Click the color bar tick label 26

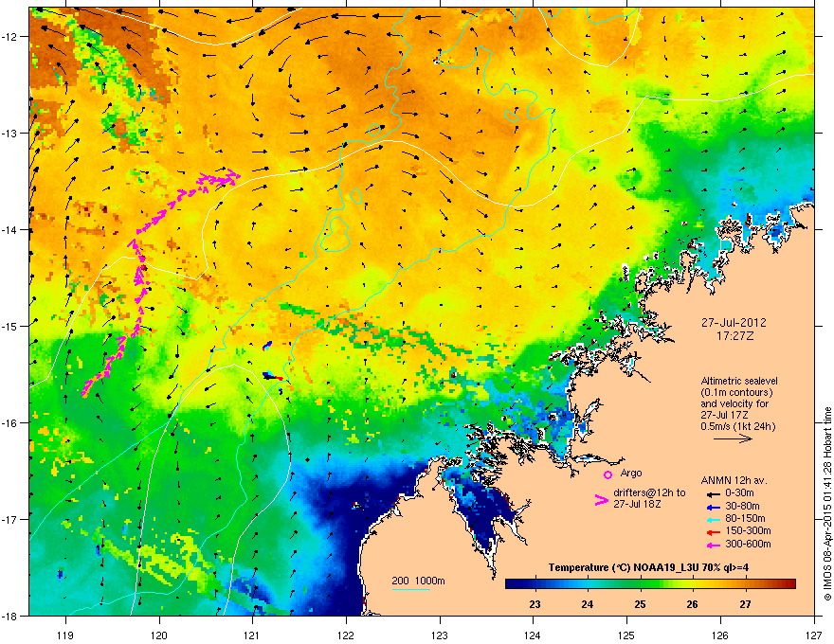point(692,604)
